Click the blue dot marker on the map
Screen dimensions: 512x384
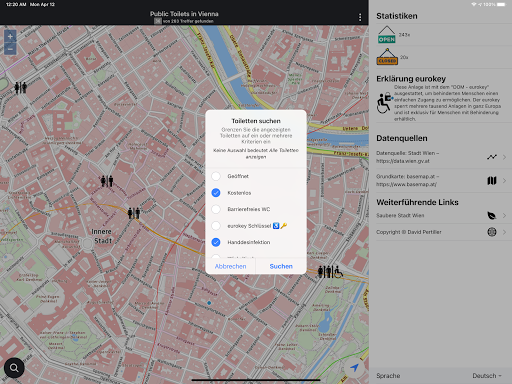(209, 303)
